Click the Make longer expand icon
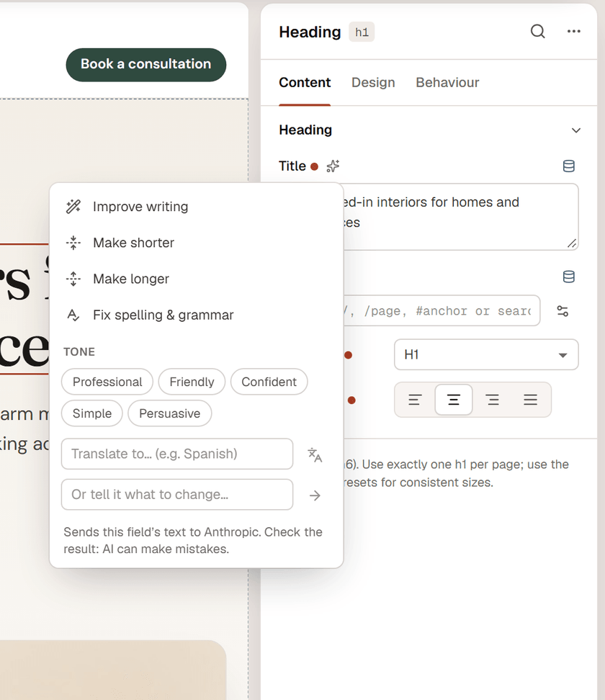Image resolution: width=605 pixels, height=700 pixels. [73, 279]
